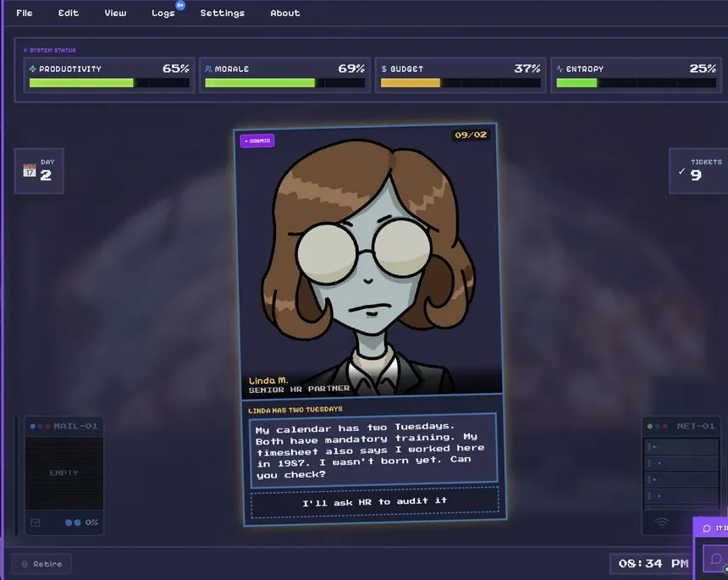
Task: Click the Entropy progress bar
Action: [636, 83]
